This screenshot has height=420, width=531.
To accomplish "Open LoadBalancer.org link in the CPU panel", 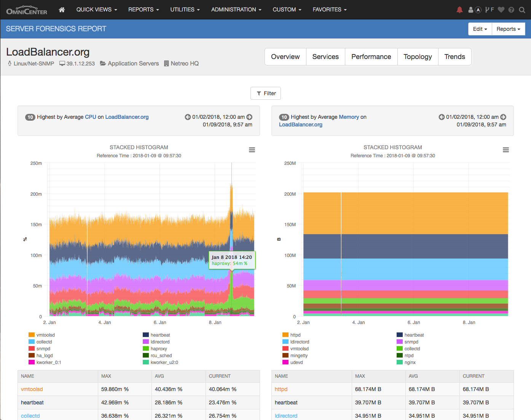I will point(127,117).
